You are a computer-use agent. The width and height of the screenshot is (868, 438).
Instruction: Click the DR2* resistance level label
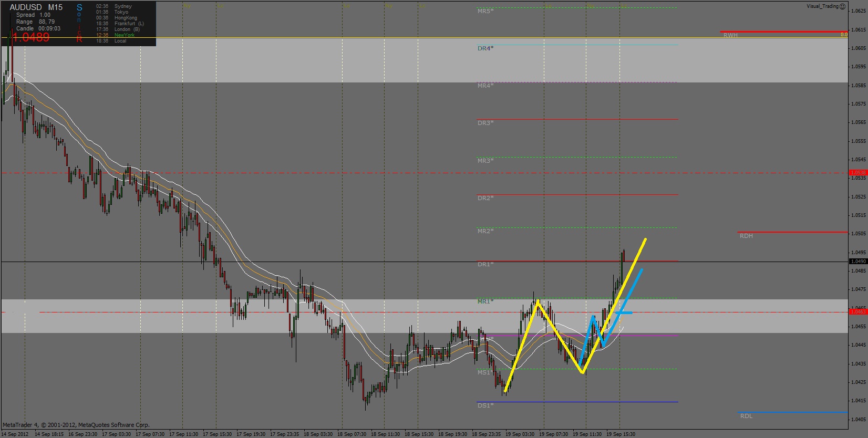coord(485,198)
